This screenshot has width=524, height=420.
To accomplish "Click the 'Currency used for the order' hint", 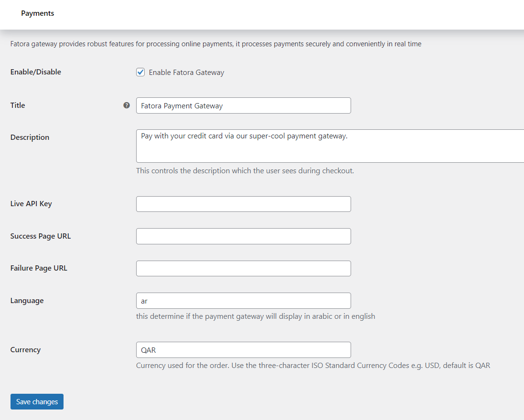I will 313,365.
